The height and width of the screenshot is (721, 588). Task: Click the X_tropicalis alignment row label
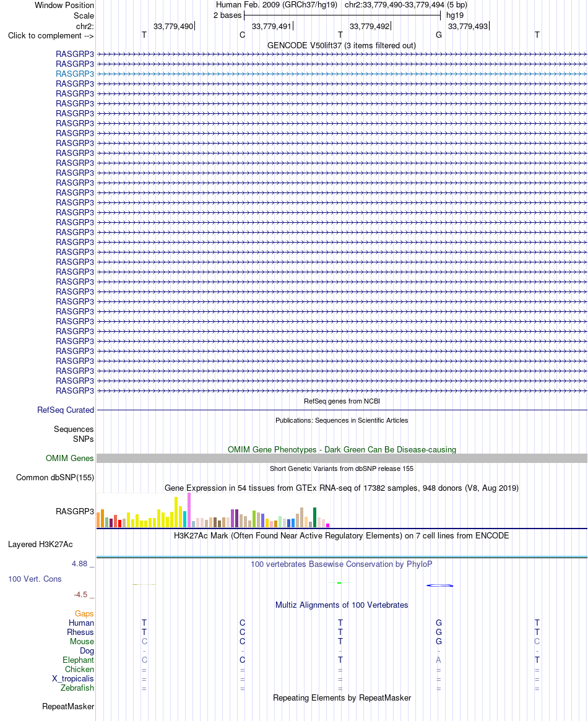pyautogui.click(x=72, y=679)
